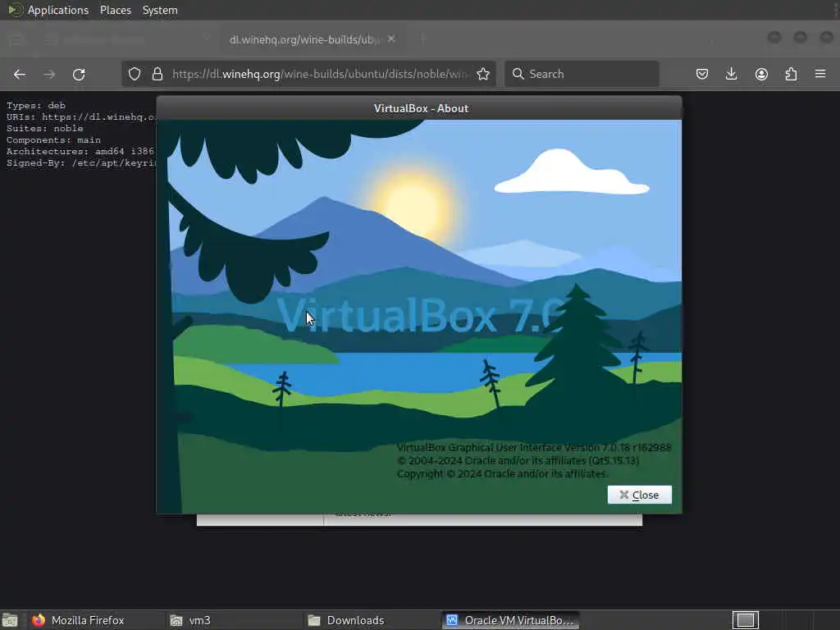Click the workspace switcher box
Image resolution: width=840 pixels, height=630 pixels.
point(745,620)
